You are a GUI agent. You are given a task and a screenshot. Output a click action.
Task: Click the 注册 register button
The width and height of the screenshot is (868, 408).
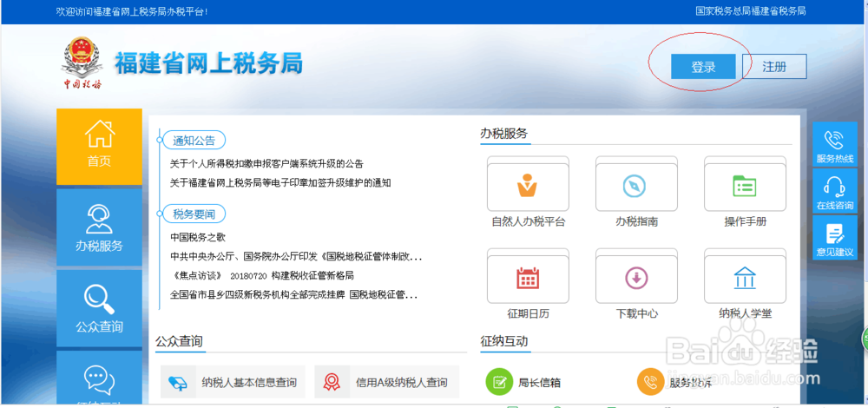[774, 67]
